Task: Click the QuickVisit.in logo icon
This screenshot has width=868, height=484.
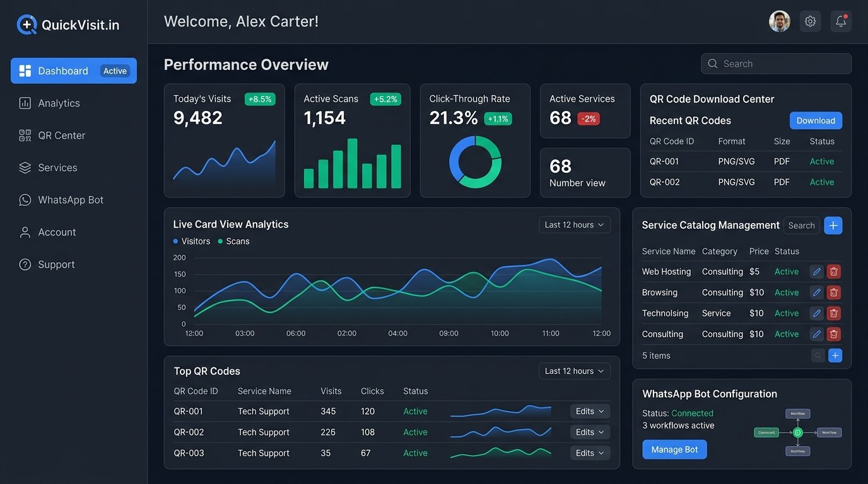Action: tap(26, 25)
